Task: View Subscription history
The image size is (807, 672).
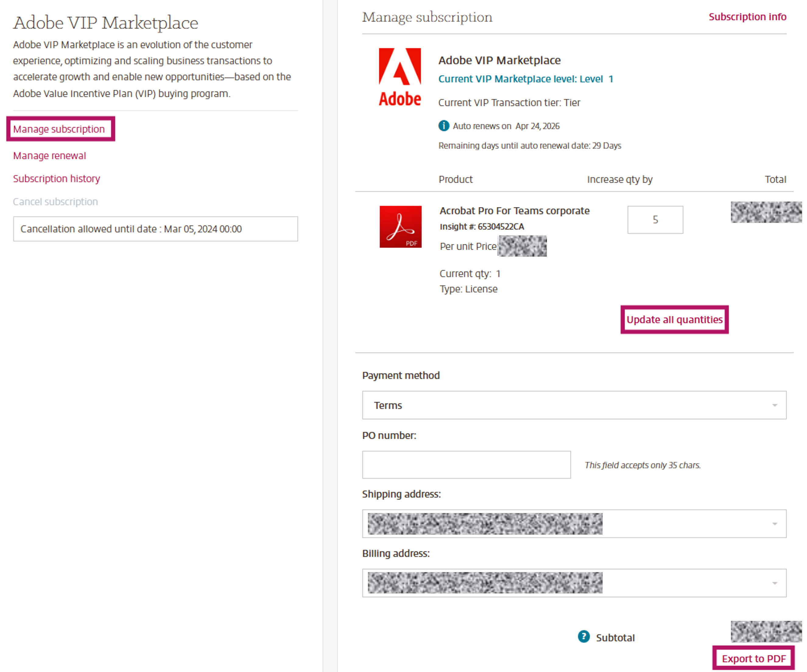Action: [x=56, y=178]
